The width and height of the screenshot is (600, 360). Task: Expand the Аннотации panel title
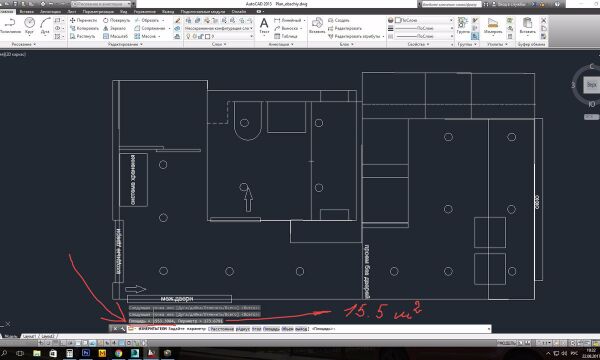point(280,44)
